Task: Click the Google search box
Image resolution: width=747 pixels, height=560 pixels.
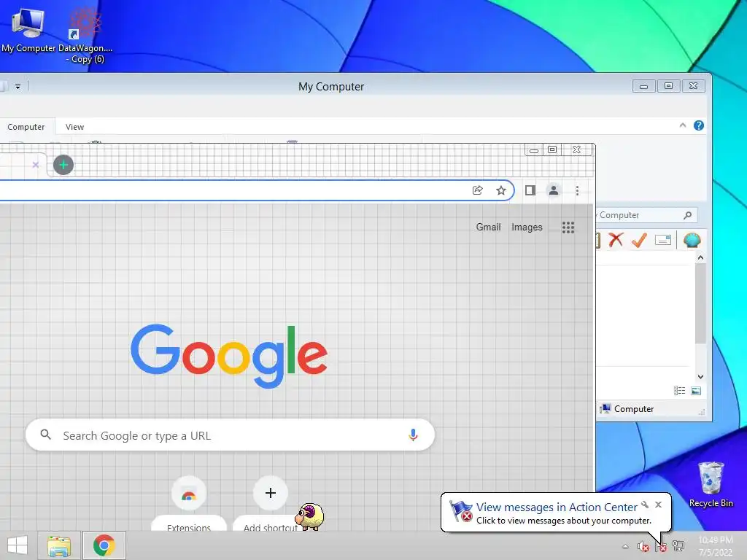Action: pos(230,435)
